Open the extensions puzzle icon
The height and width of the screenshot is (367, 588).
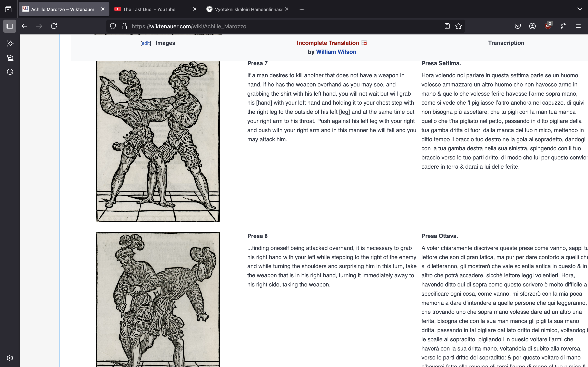click(564, 26)
